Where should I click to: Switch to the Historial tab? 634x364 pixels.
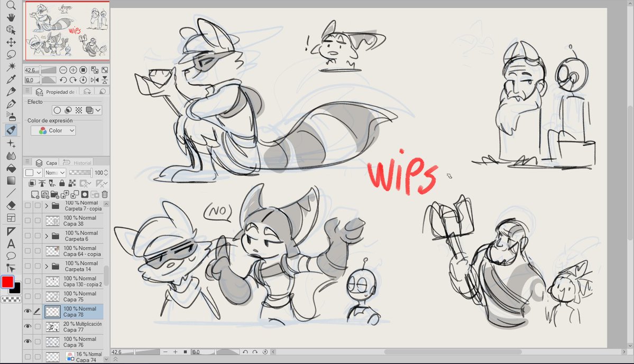78,163
